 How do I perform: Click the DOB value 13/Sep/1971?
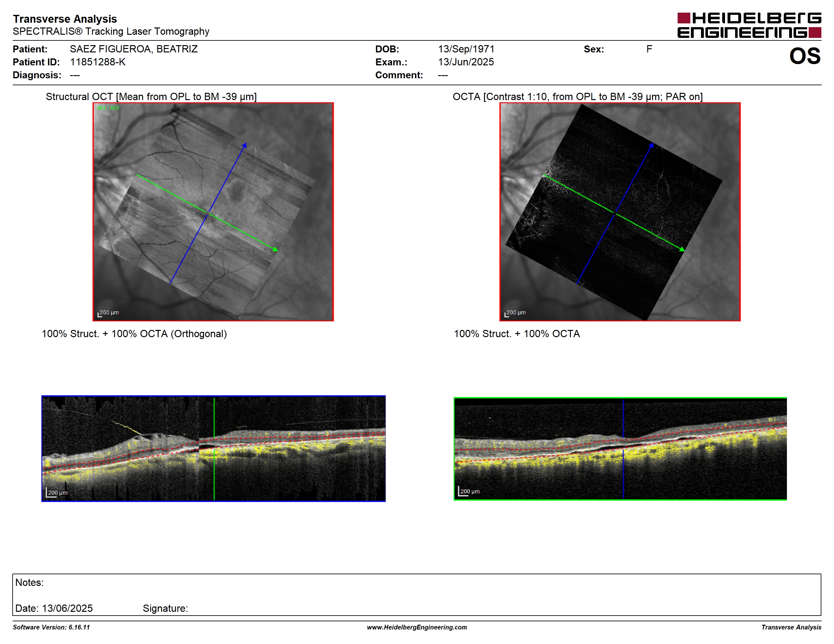[466, 49]
